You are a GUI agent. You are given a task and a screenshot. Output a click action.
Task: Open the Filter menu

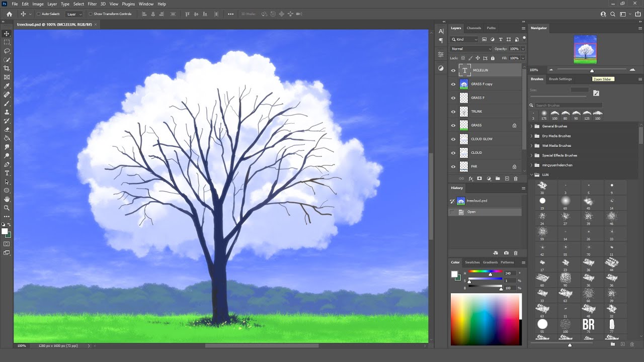pos(92,4)
